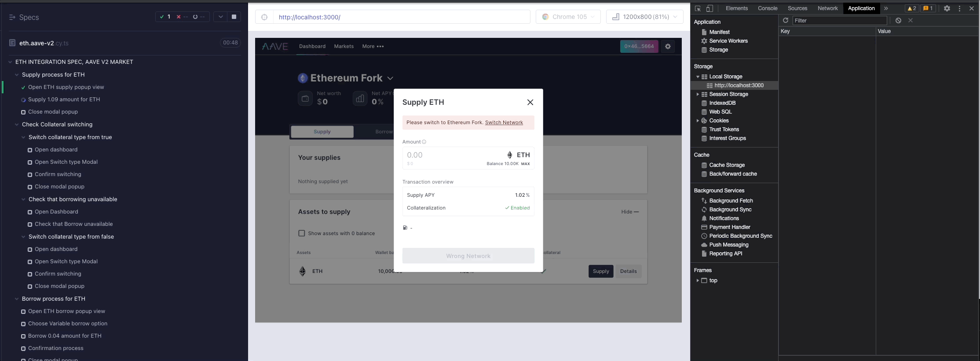Screen dimensions: 980x361
Task: Open the More nav menu
Action: coord(373,46)
